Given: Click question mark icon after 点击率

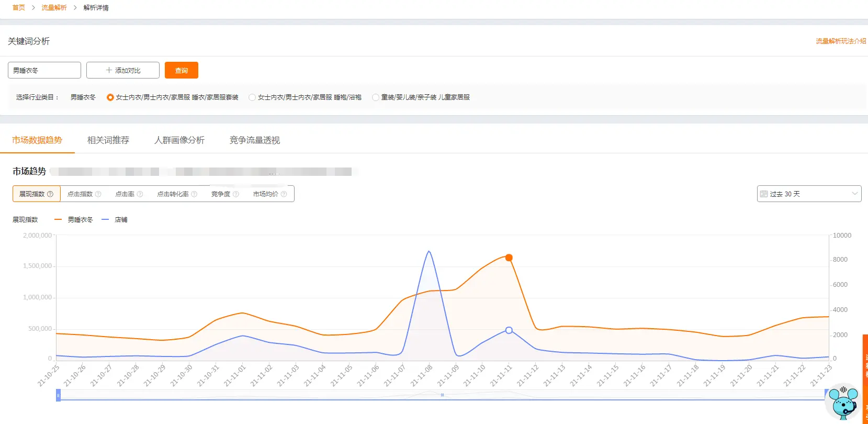Looking at the screenshot, I should [140, 194].
